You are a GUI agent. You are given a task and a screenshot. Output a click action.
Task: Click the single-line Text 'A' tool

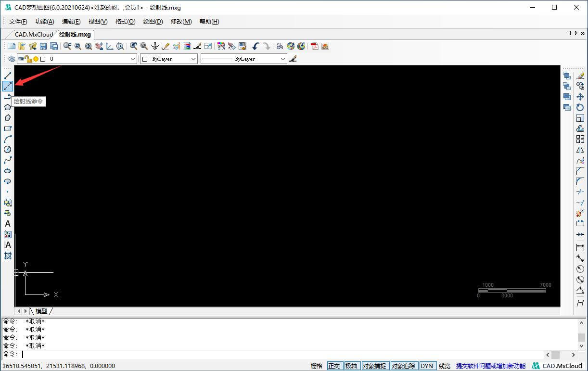(x=8, y=224)
